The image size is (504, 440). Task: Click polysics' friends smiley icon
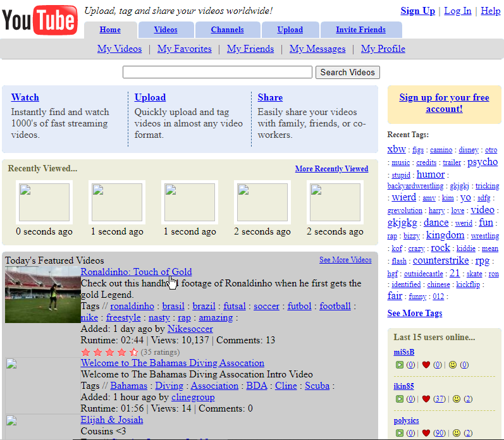click(x=457, y=433)
